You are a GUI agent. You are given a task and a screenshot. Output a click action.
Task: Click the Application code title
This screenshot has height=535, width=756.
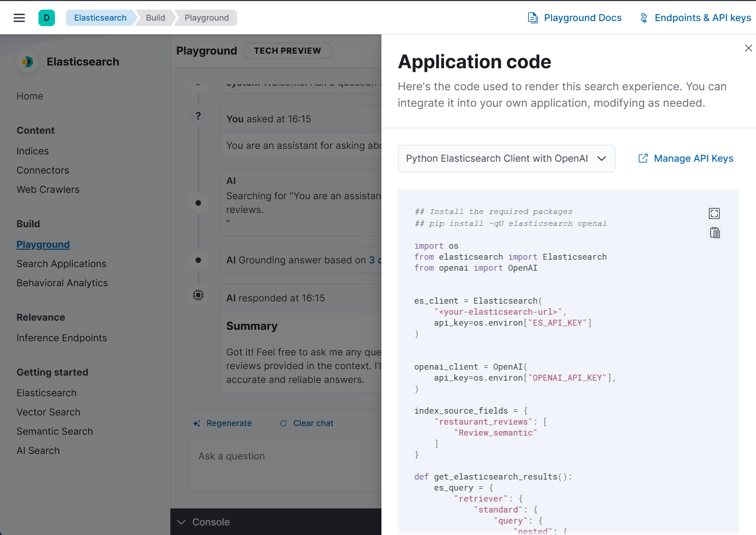(474, 62)
